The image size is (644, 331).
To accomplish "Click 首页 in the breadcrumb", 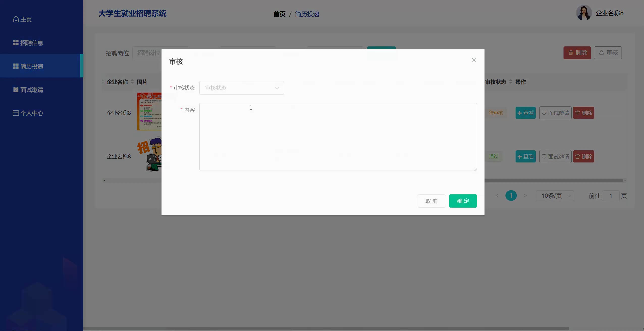I will coord(279,14).
